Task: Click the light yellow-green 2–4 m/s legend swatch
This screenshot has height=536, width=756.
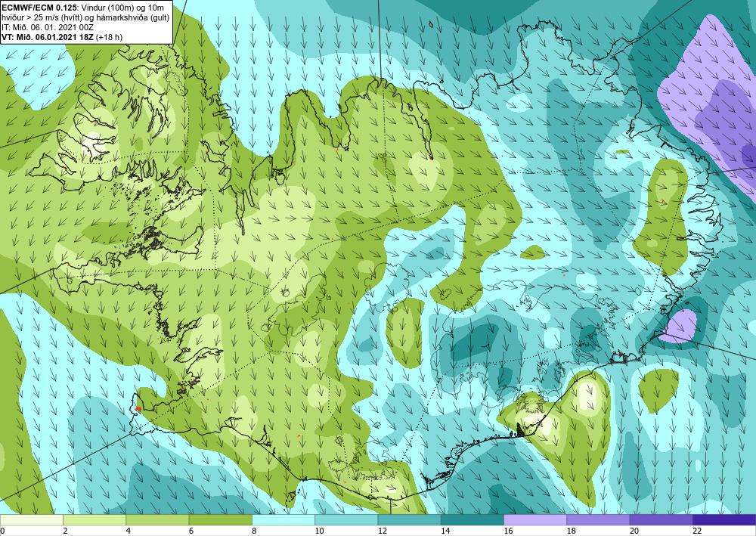Action: (x=94, y=519)
